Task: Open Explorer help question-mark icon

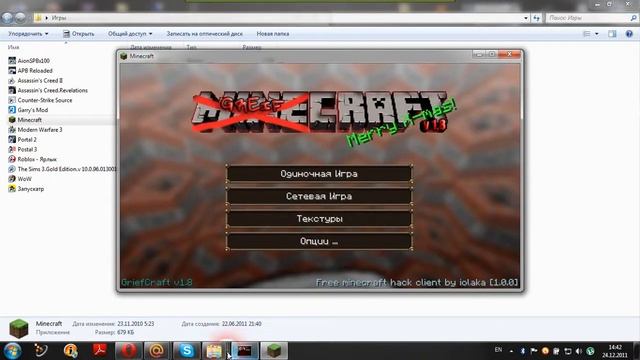Action: 629,34
